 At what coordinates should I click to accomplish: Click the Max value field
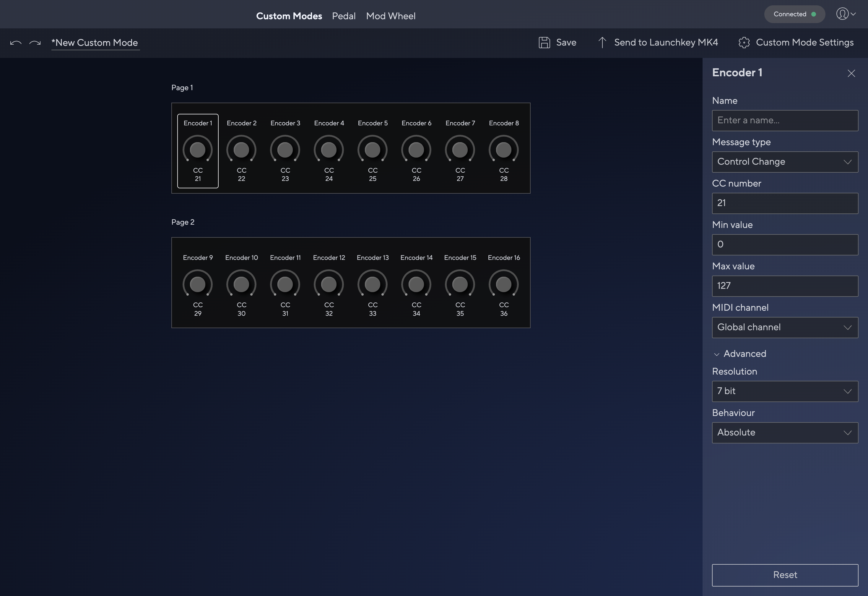785,286
